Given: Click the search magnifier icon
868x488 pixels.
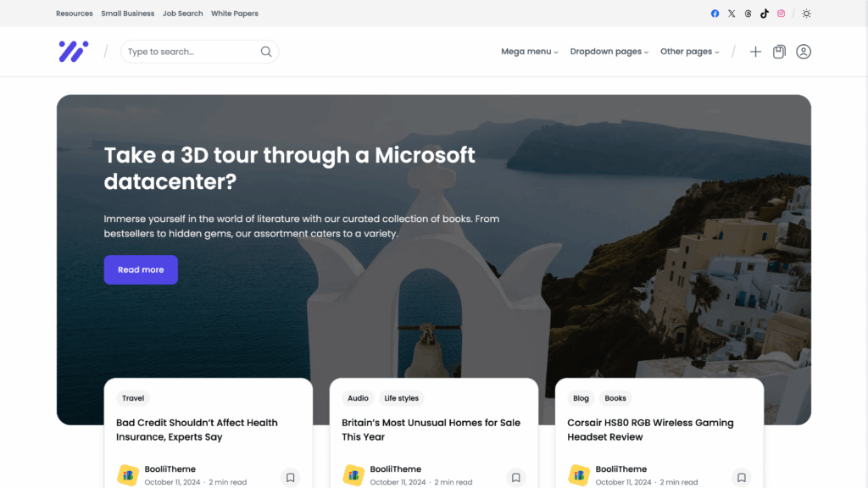Looking at the screenshot, I should coord(266,52).
